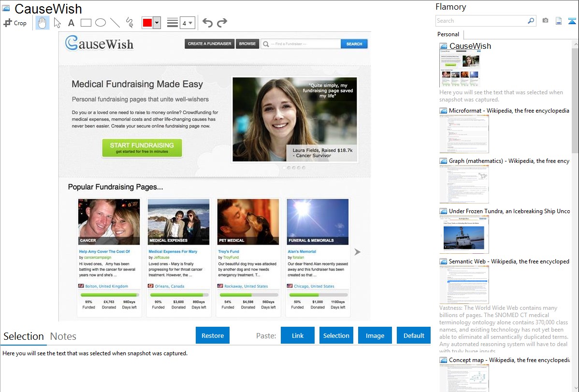Click the document page icon in Flamory panel
Viewport: 579px width, 392px height.
click(x=559, y=21)
